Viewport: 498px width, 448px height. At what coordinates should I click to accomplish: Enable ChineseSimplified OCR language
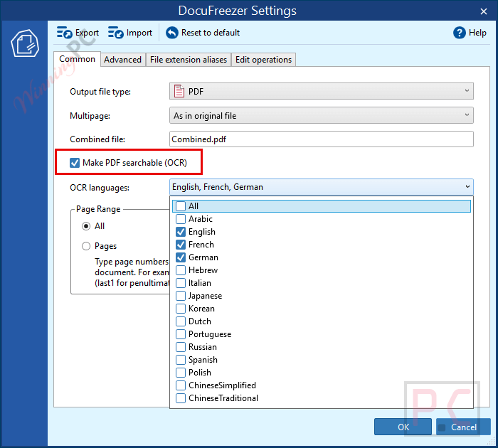point(181,385)
